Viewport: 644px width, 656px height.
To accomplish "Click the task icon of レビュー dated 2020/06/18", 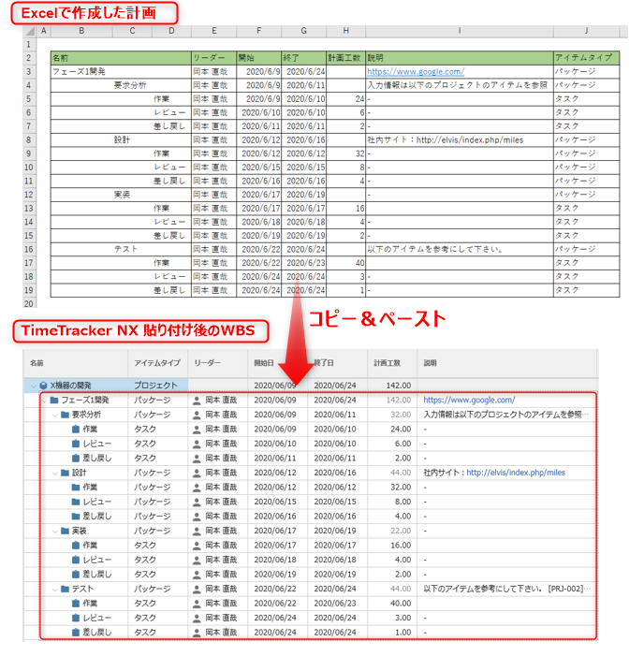I will (x=76, y=560).
